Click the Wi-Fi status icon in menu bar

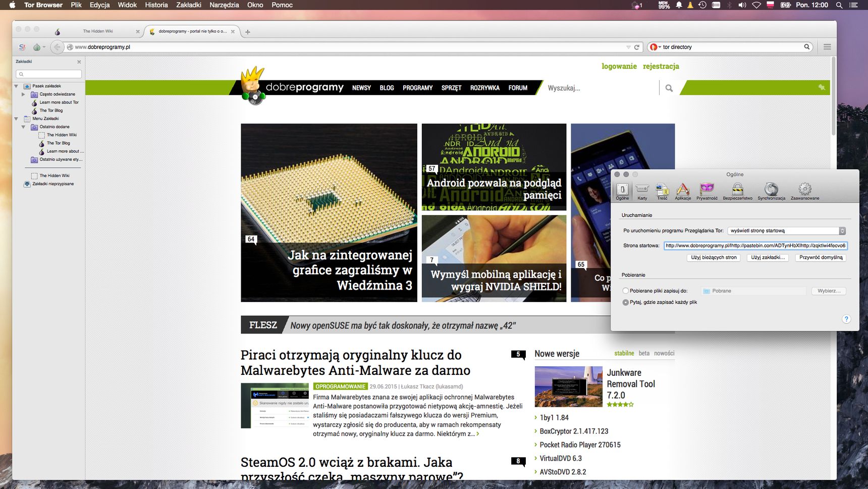point(756,5)
